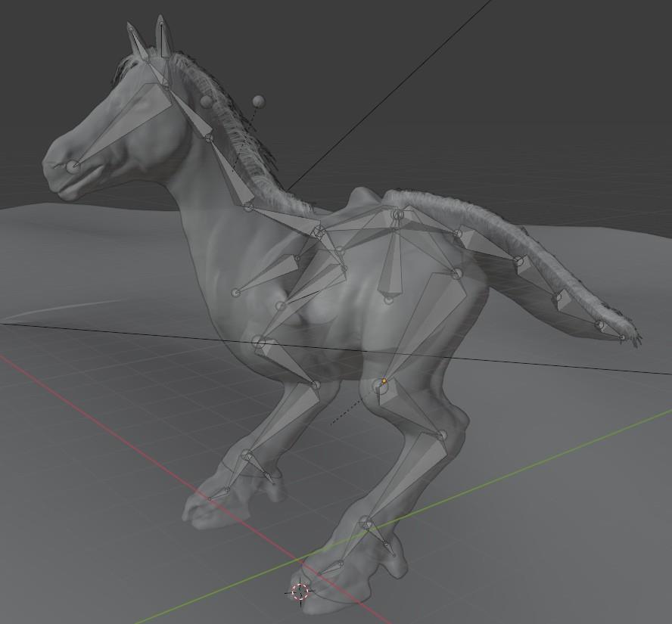The height and width of the screenshot is (624, 672).
Task: Select the joint sphere at the horse's nose
Action: [73, 166]
